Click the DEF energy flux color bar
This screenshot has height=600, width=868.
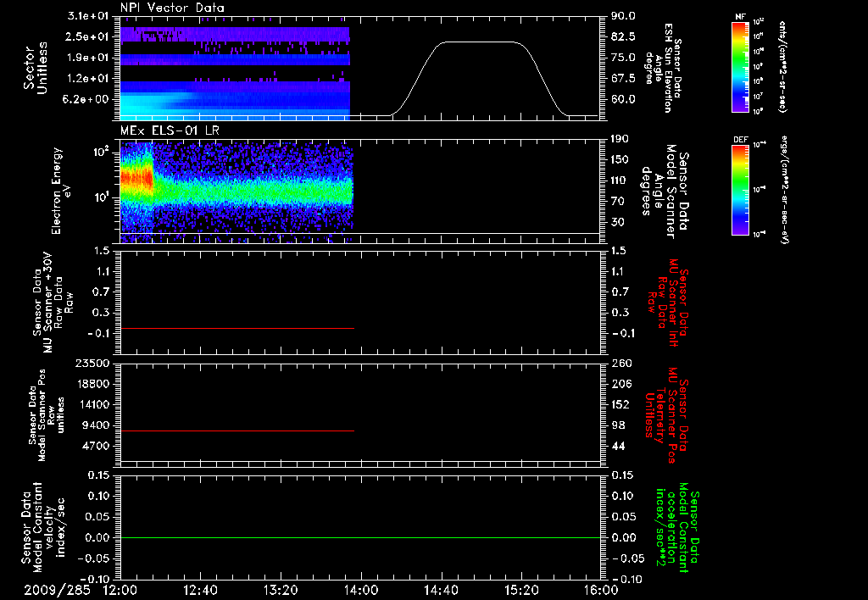[x=741, y=190]
